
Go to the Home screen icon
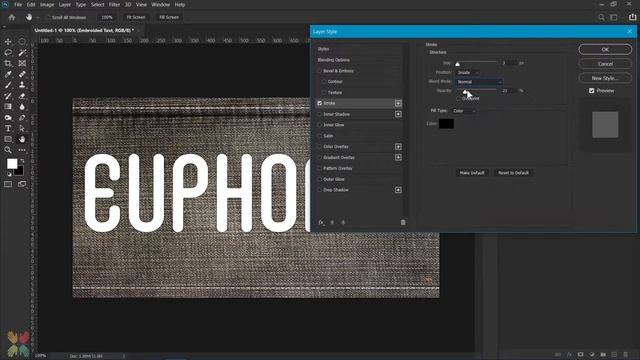12,17
